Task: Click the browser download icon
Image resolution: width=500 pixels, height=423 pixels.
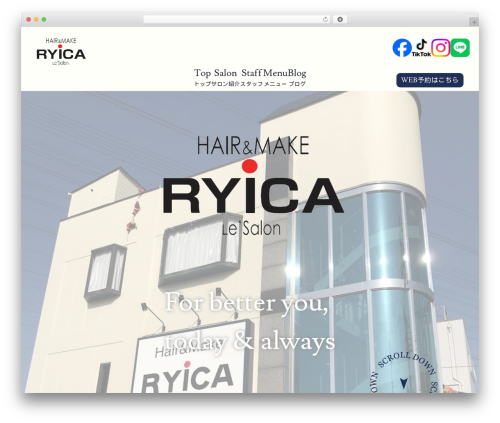Action: (340, 20)
